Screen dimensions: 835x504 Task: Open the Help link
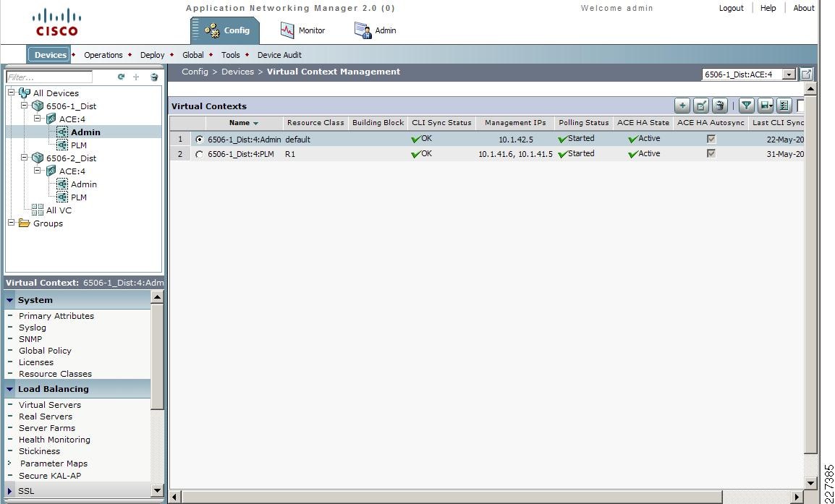click(x=768, y=8)
